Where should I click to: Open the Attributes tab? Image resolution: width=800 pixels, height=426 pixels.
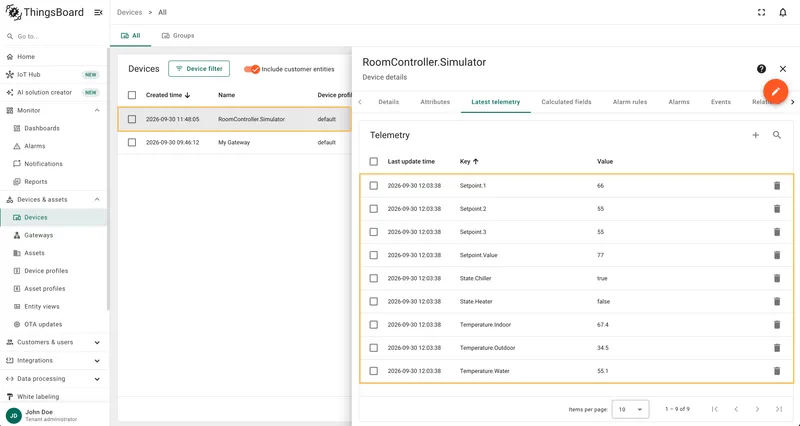(435, 102)
